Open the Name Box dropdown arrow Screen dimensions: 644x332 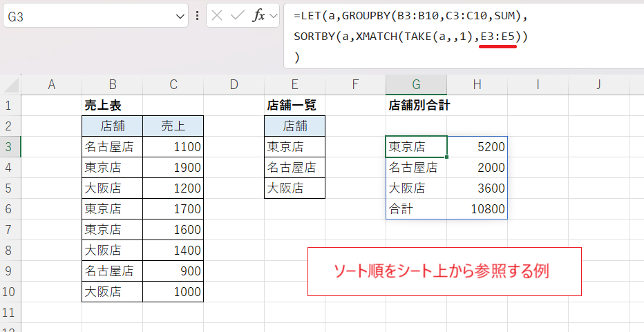[180, 17]
